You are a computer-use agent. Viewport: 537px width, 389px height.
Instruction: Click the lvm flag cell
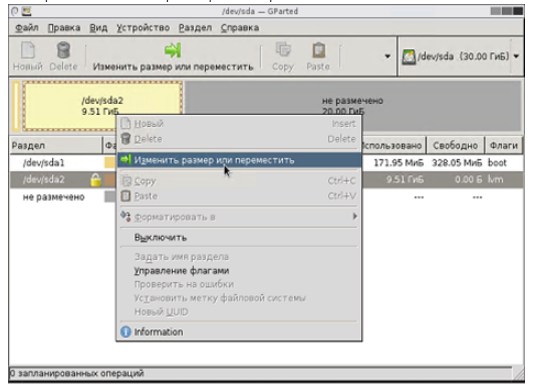tap(496, 179)
